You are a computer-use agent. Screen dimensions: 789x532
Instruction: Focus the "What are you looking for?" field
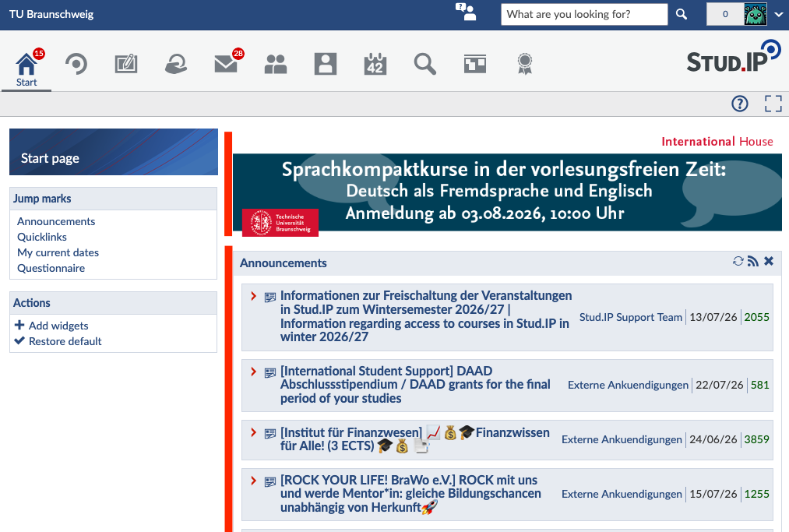click(x=584, y=14)
